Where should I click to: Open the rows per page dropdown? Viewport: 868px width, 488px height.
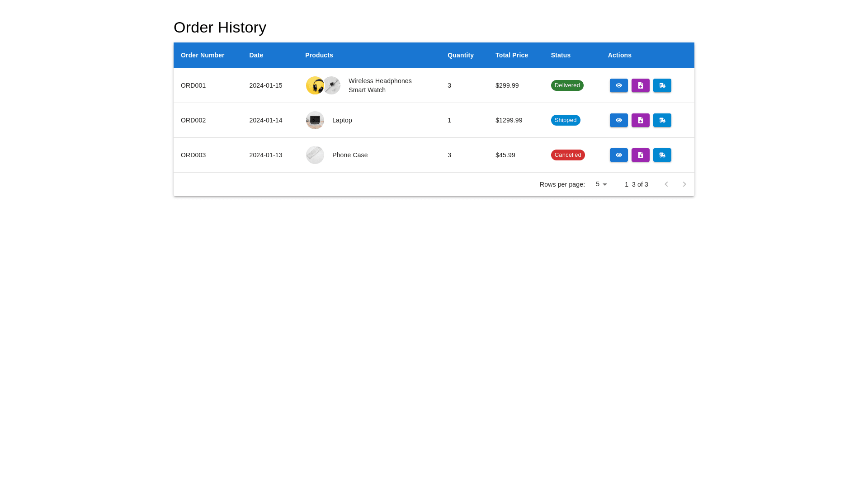601,184
